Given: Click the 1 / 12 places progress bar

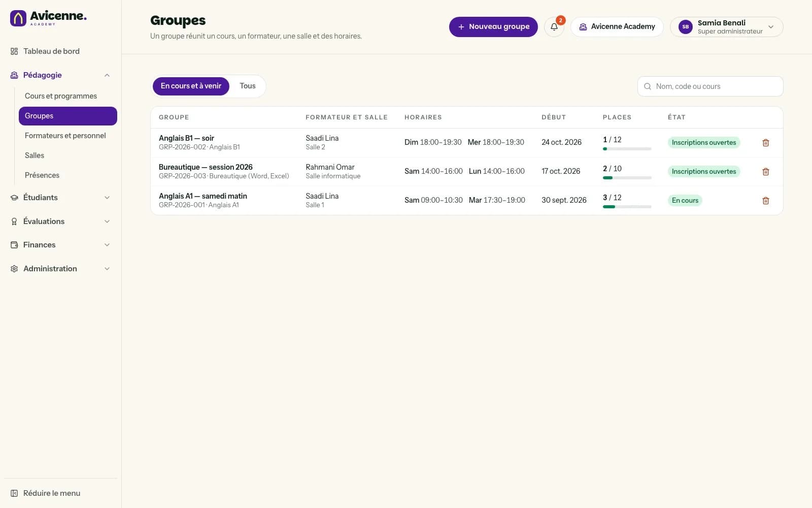Looking at the screenshot, I should (627, 149).
